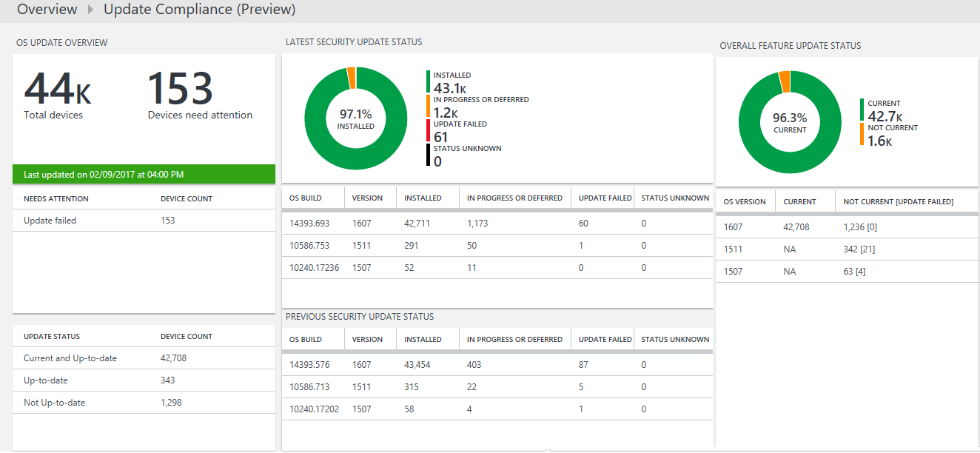Image resolution: width=980 pixels, height=453 pixels.
Task: Click the Latest Security Update donut chart
Action: (355, 119)
